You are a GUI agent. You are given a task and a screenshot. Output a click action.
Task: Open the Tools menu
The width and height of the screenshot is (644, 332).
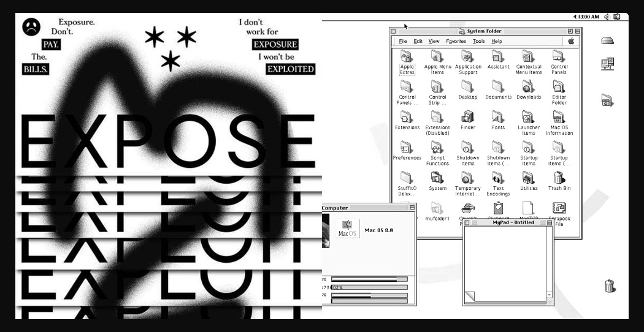pos(478,41)
